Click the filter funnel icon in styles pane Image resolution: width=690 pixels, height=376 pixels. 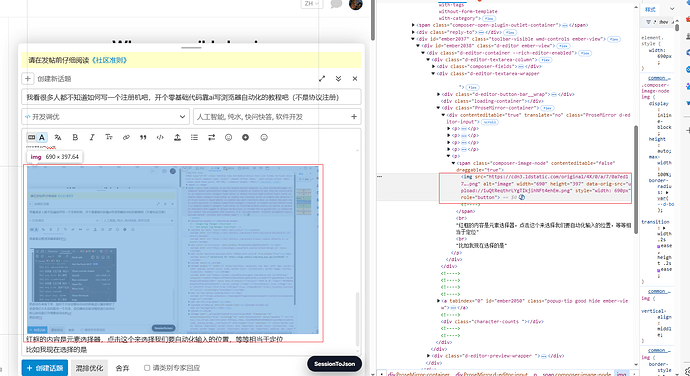[648, 22]
